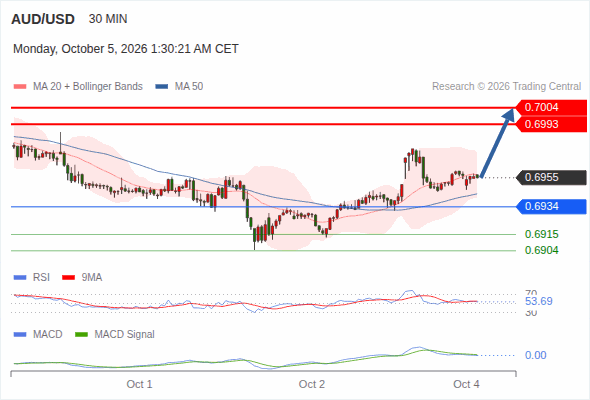
Task: Click the 0.6915 green support value
Action: 541,234
